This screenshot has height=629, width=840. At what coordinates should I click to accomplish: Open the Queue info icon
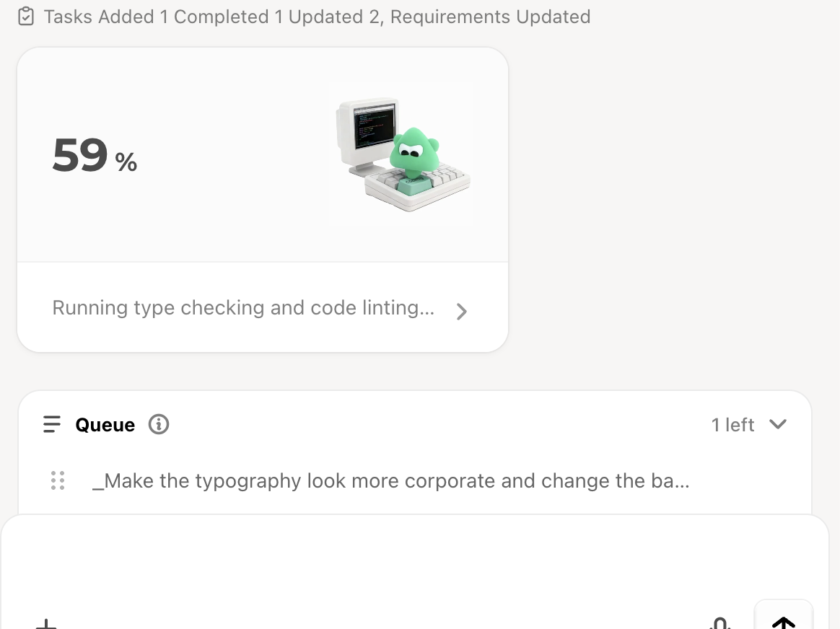[x=159, y=424]
